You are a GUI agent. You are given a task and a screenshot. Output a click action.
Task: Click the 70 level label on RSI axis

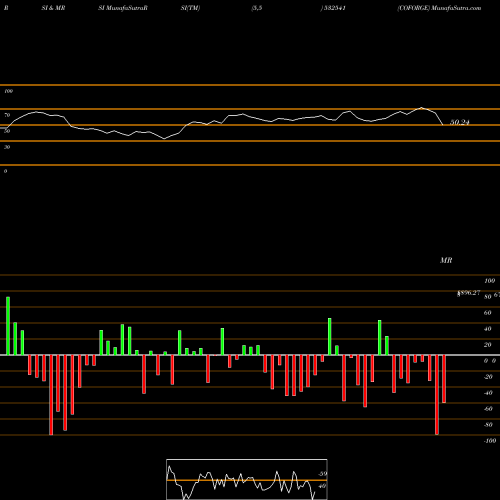pyautogui.click(x=7, y=115)
